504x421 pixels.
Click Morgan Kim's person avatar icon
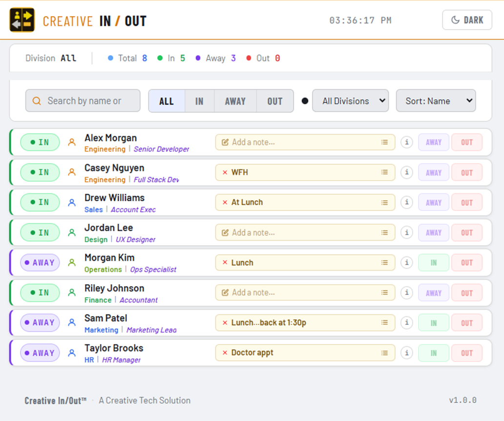72,263
